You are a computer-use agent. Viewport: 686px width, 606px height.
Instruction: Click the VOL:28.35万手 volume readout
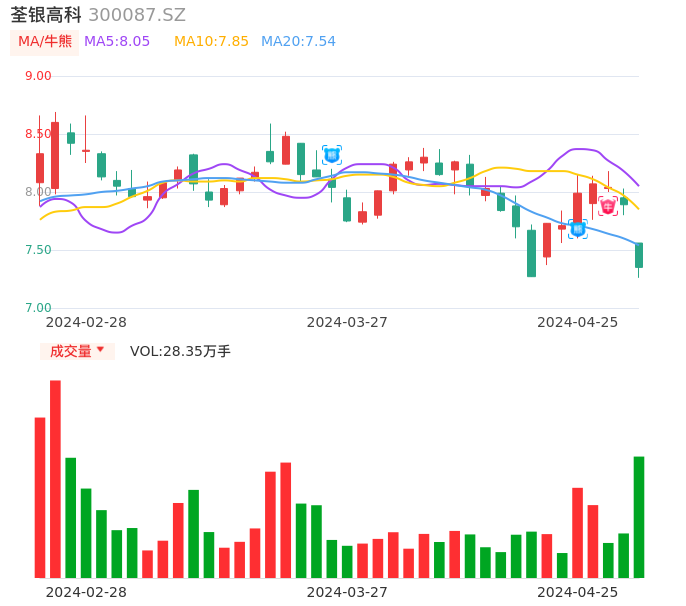click(180, 351)
